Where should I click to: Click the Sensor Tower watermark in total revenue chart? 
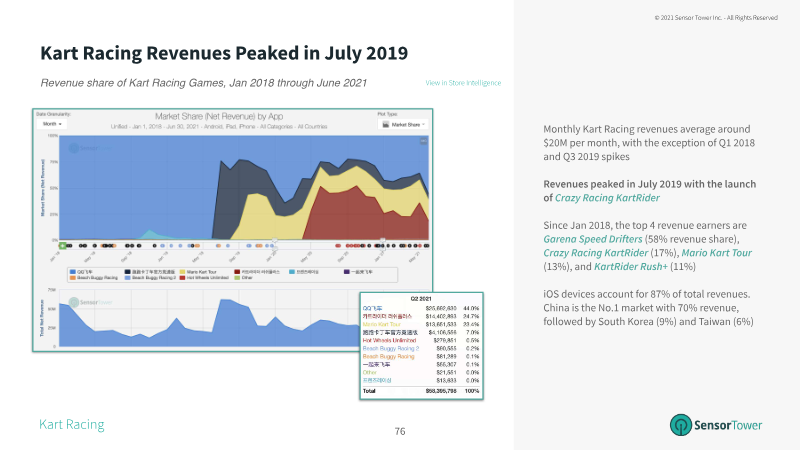click(x=91, y=303)
